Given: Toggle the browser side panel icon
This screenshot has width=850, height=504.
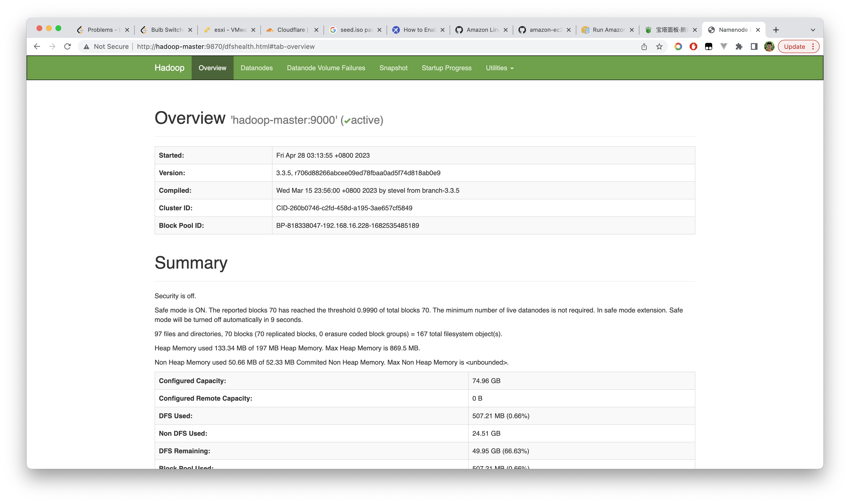Looking at the screenshot, I should point(754,46).
